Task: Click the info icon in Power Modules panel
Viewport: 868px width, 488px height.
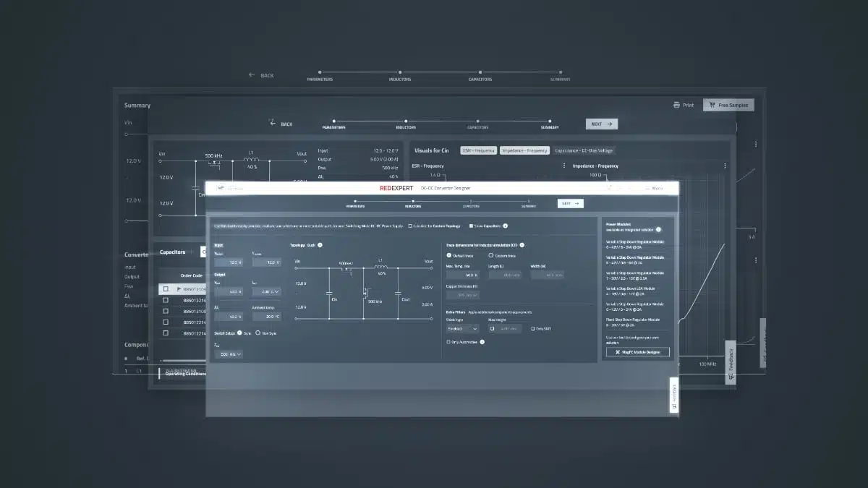Action: [x=658, y=229]
